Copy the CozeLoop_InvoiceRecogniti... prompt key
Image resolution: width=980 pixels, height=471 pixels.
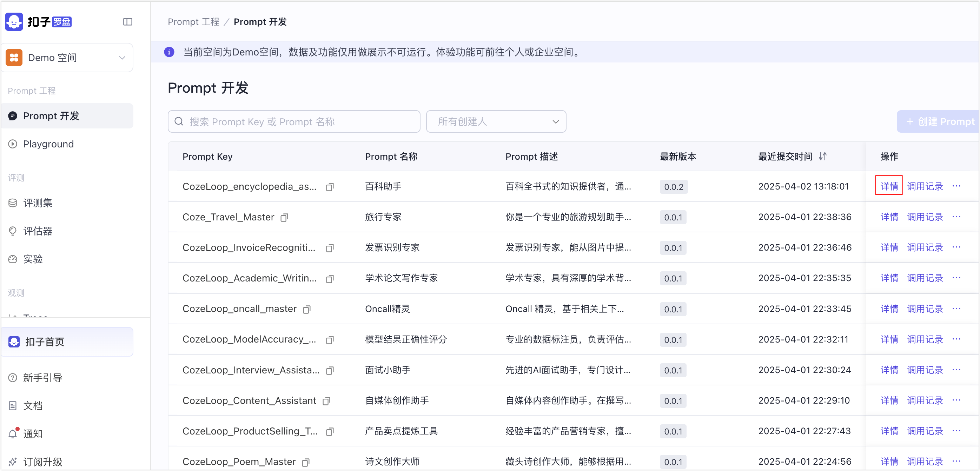330,248
